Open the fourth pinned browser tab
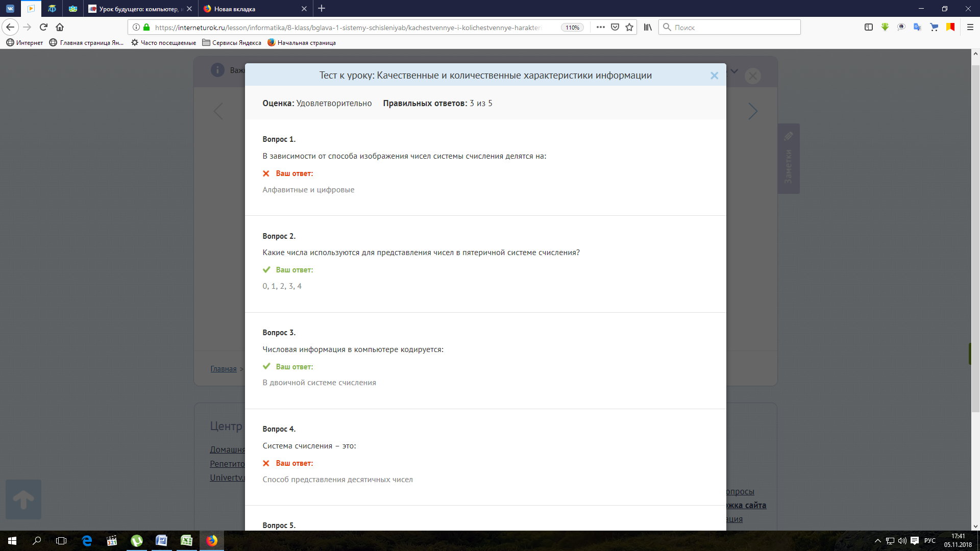Screen dimensions: 980x551 (x=73, y=9)
